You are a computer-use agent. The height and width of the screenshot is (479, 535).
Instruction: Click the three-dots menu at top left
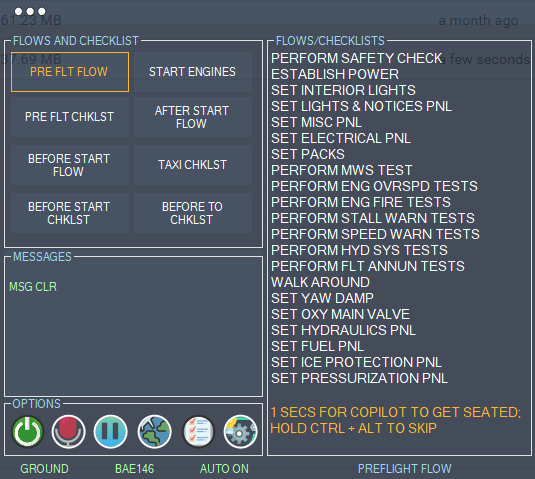(x=30, y=11)
